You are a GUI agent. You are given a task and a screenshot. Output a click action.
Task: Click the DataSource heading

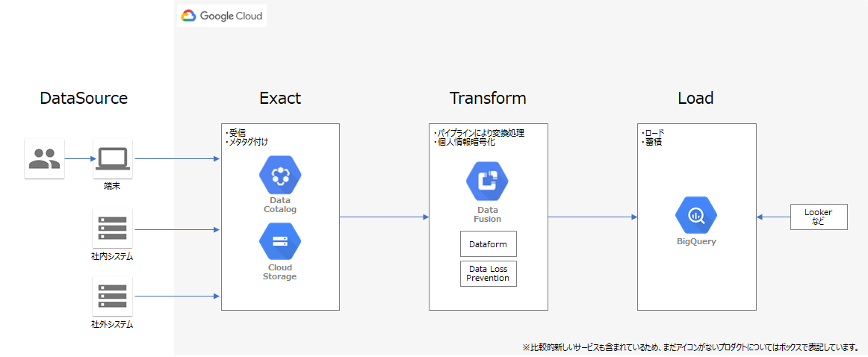(84, 98)
